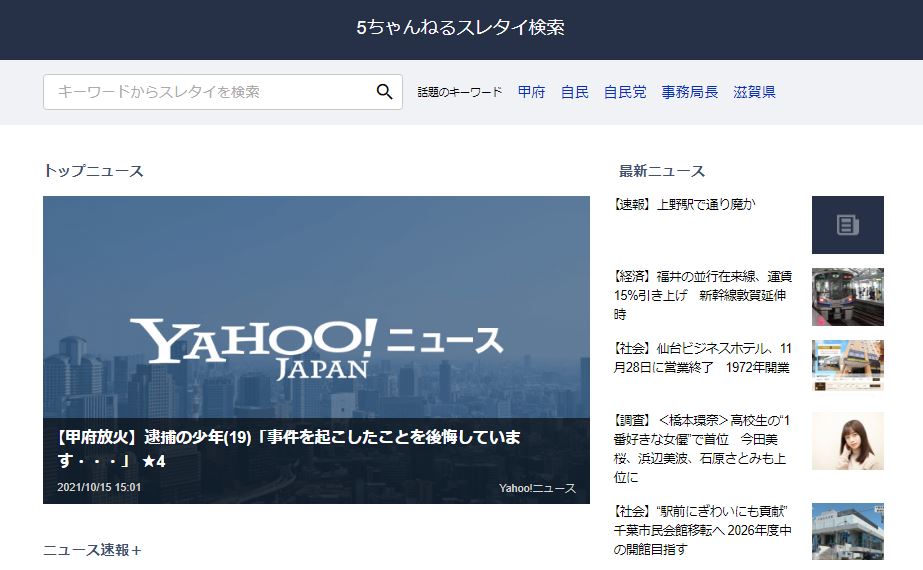Focus the keyword thread-title search field
Viewport: 923px width, 570px height.
pos(223,92)
